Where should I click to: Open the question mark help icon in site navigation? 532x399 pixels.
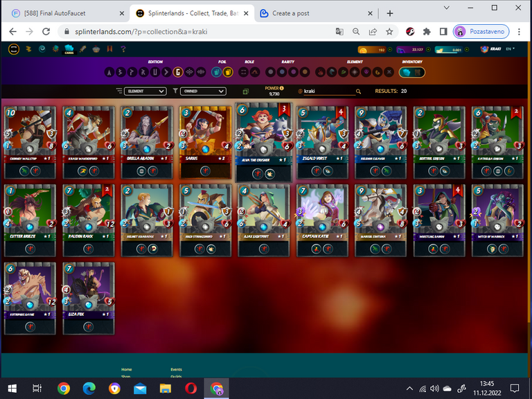point(123,49)
